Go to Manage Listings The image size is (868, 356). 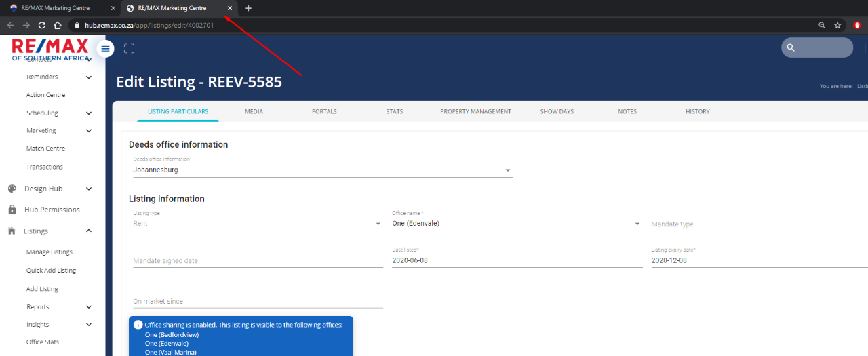(50, 252)
